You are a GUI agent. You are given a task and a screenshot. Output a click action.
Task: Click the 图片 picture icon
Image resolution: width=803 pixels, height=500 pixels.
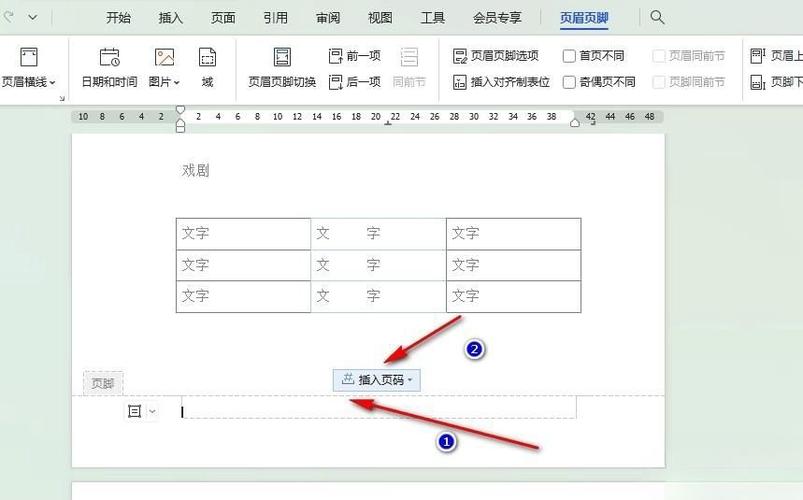click(x=164, y=57)
